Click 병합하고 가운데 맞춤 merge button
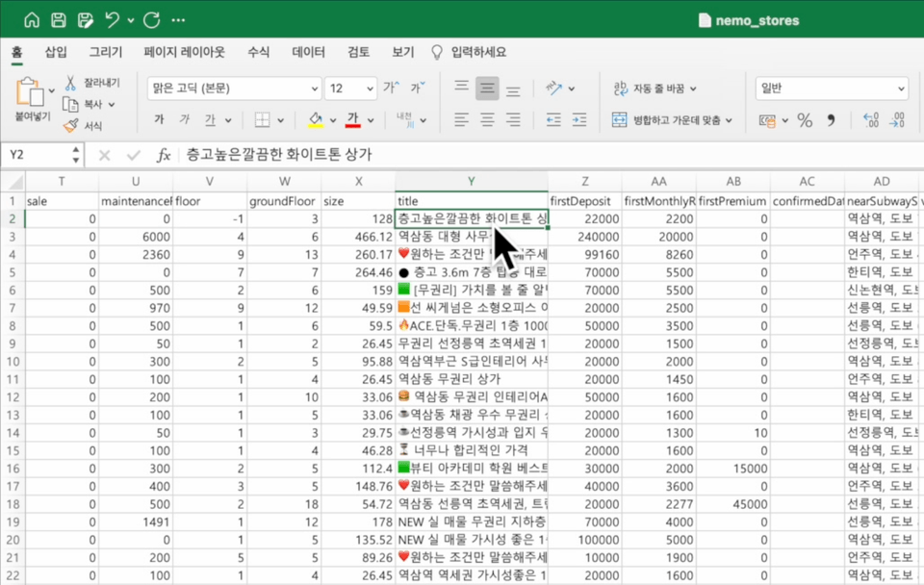Screen dimensions: 924x585 [672, 120]
